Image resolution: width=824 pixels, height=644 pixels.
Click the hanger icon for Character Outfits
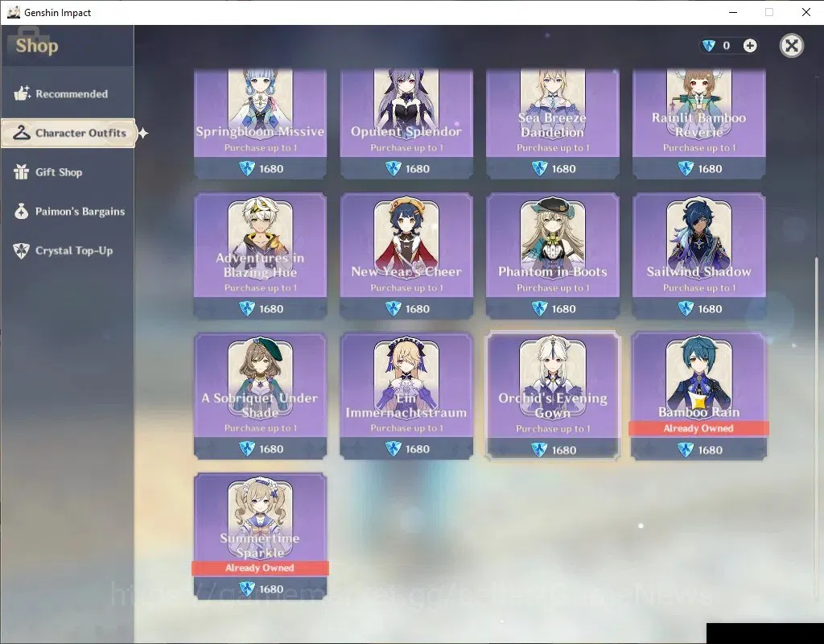tap(22, 133)
